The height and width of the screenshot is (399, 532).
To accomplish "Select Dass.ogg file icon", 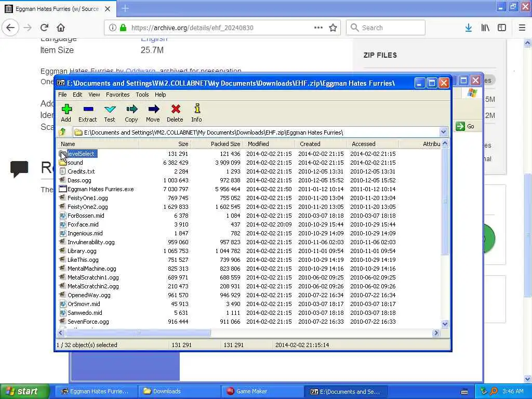I will coord(62,180).
